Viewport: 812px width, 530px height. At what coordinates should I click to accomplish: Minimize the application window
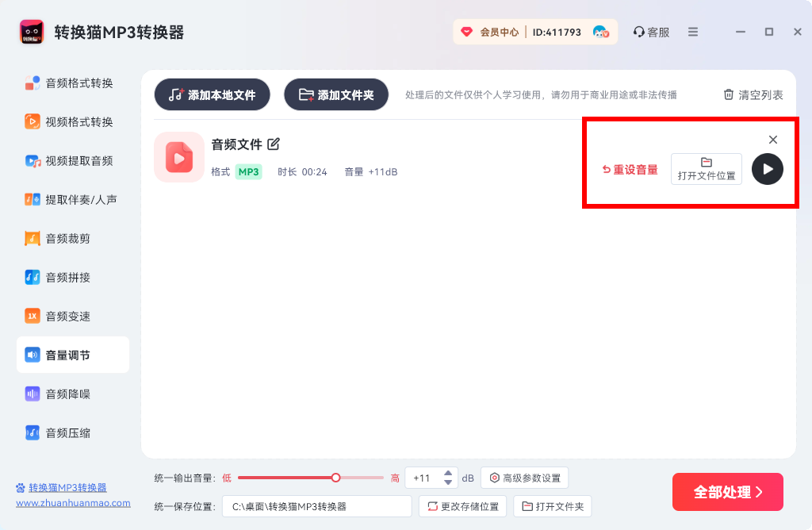(741, 32)
